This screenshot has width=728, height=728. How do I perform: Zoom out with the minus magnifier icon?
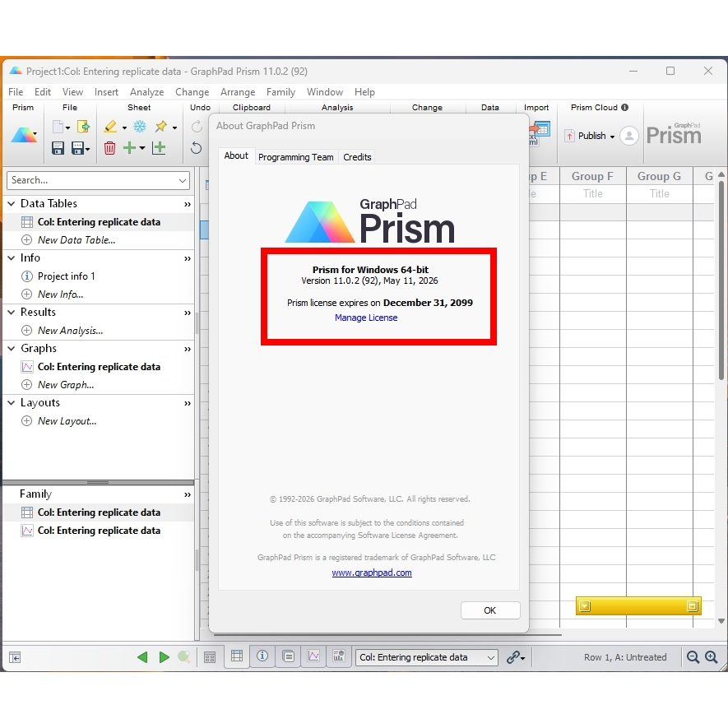point(693,657)
